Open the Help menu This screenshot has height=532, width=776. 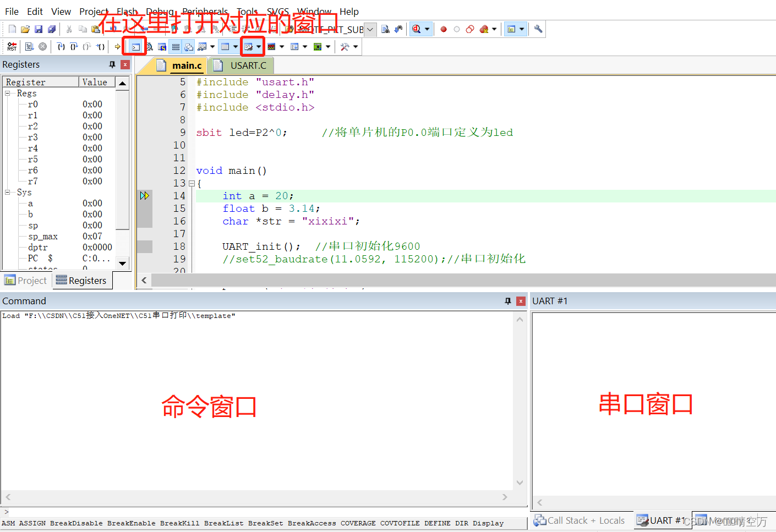[349, 11]
